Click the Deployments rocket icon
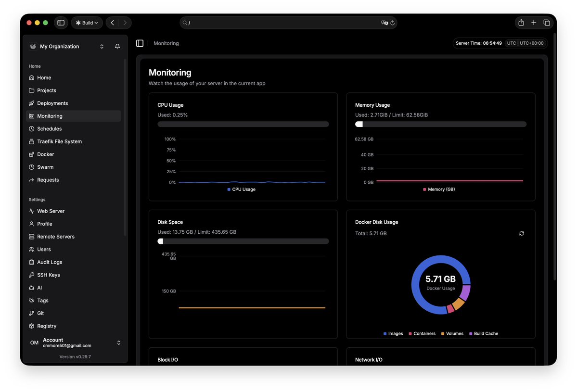This screenshot has height=392, width=577. click(32, 103)
